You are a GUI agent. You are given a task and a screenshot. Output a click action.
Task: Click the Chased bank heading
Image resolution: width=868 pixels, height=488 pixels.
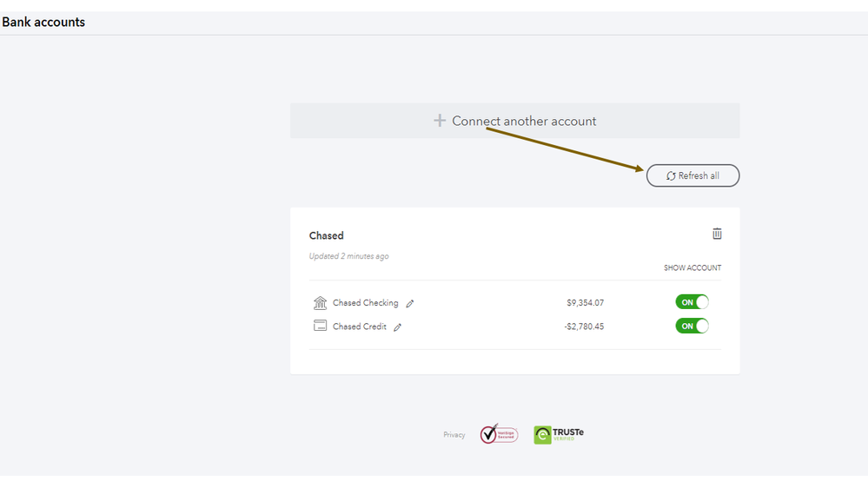327,236
